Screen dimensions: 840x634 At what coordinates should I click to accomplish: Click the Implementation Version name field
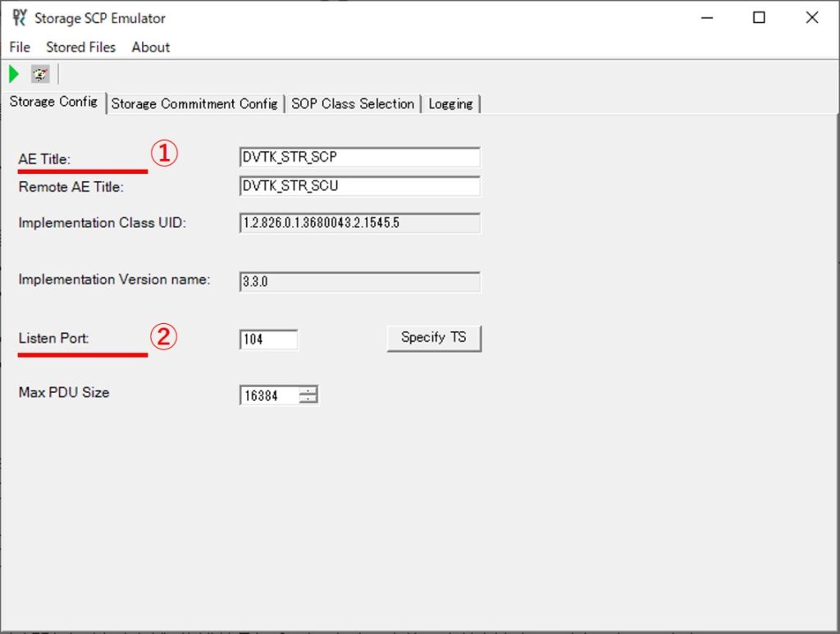(359, 281)
